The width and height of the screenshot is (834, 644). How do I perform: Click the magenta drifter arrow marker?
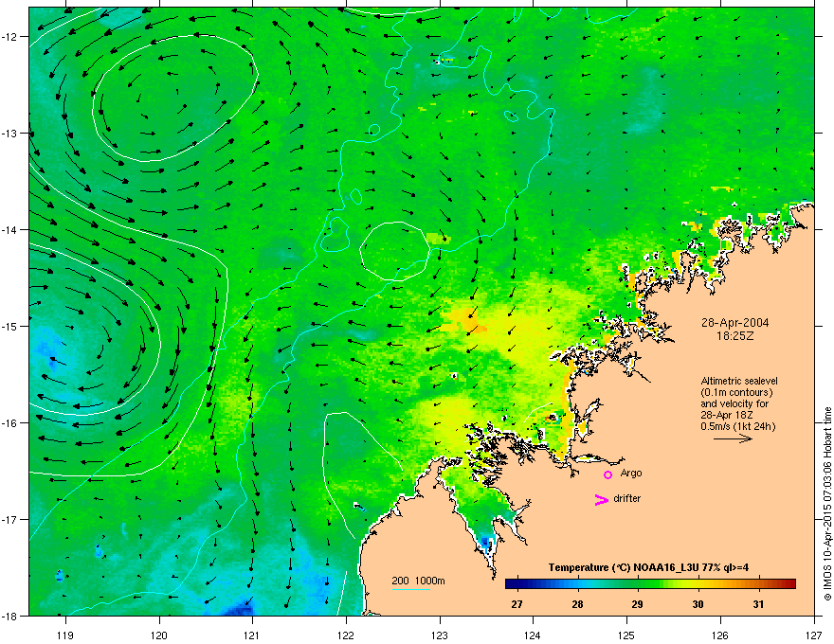point(602,499)
